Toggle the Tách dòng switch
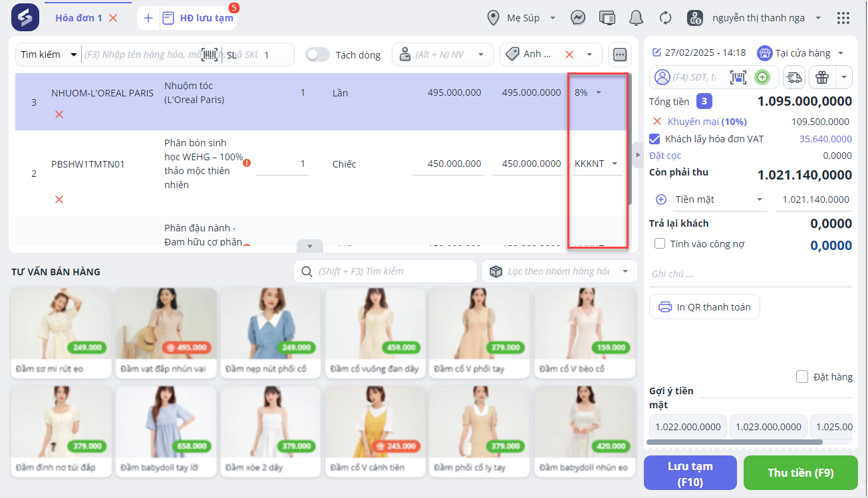This screenshot has height=498, width=868. coord(318,55)
